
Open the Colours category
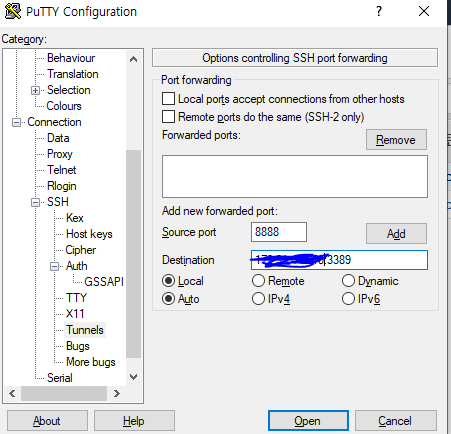pos(64,106)
